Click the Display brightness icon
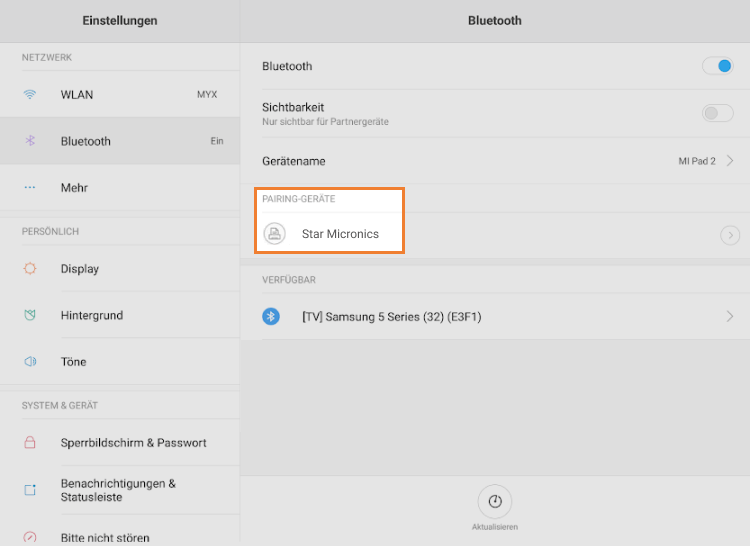750x546 pixels. [x=30, y=269]
